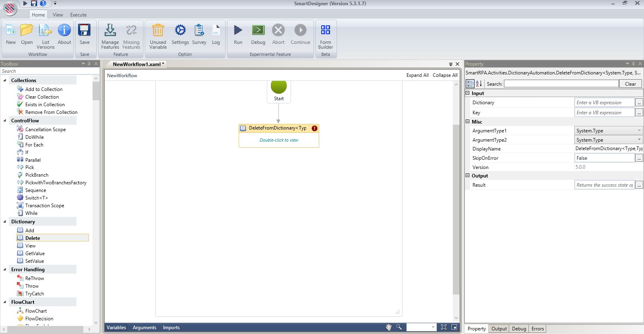Screen dimensions: 644x334
Task: Collapse the Dictionary toolbox group
Action: [5, 222]
